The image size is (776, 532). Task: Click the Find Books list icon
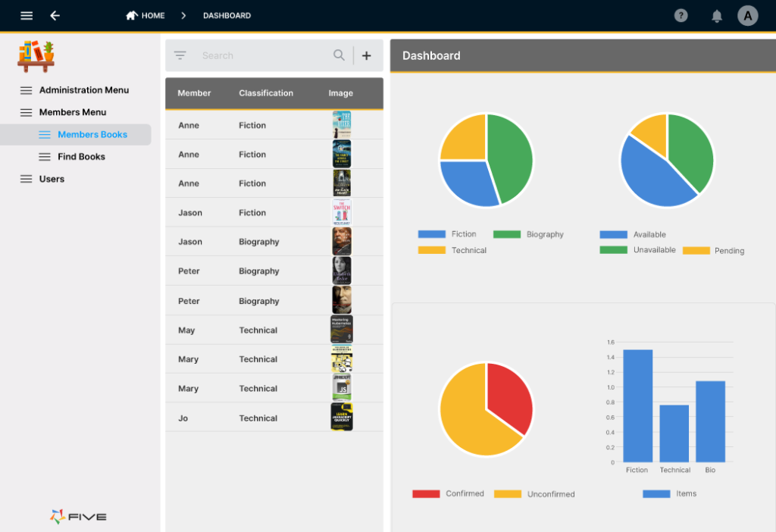45,157
